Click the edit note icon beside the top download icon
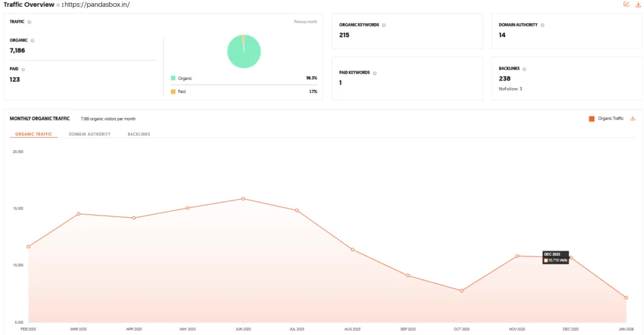Viewport: 644px width, 335px height. click(x=626, y=4)
